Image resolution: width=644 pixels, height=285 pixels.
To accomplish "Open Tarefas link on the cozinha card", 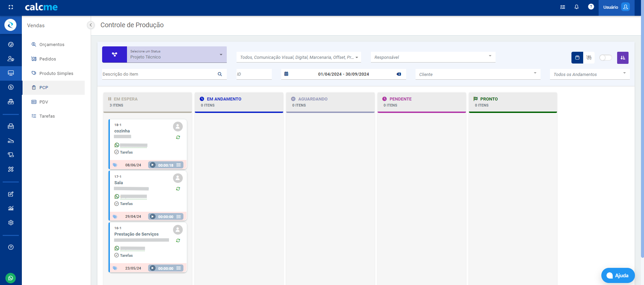I will pyautogui.click(x=126, y=152).
